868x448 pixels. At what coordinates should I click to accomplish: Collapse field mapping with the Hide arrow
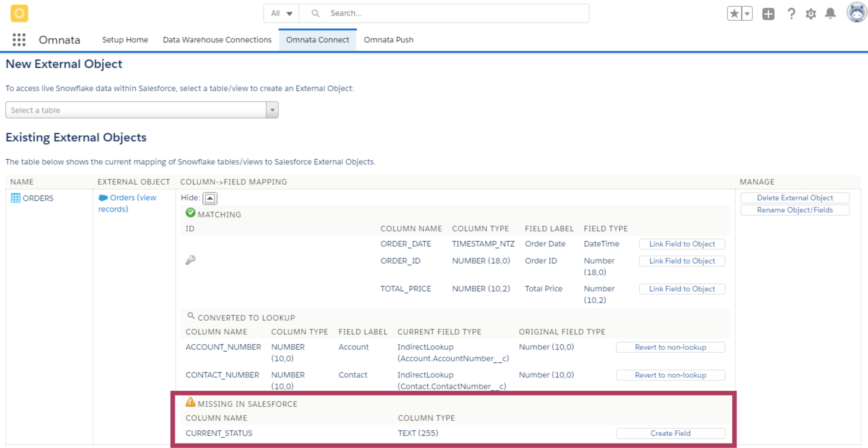[x=210, y=198]
